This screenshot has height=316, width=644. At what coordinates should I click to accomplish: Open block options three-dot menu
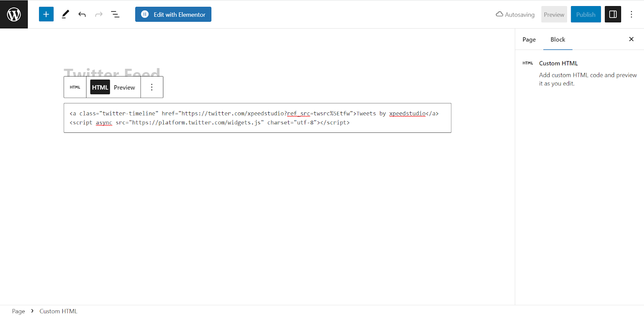point(152,87)
